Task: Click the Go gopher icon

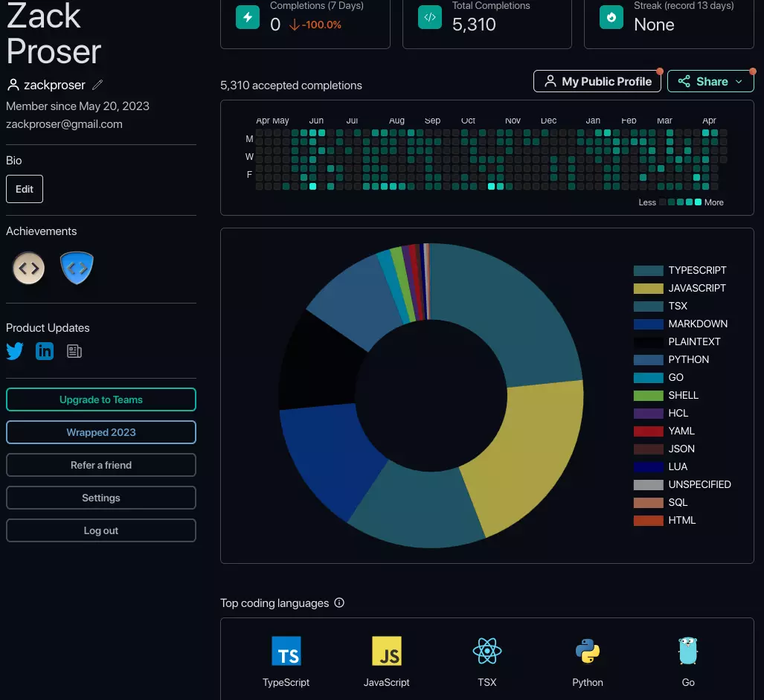Action: click(687, 651)
